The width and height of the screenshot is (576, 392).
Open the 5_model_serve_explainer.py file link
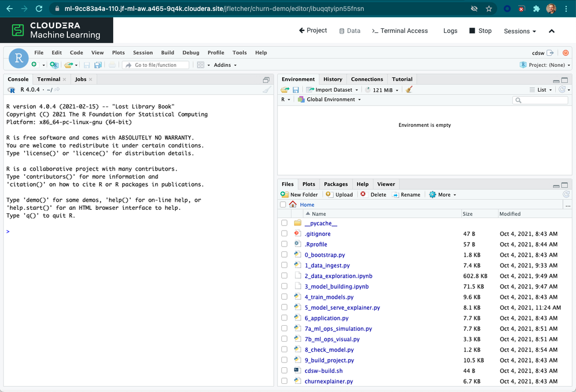[342, 307]
